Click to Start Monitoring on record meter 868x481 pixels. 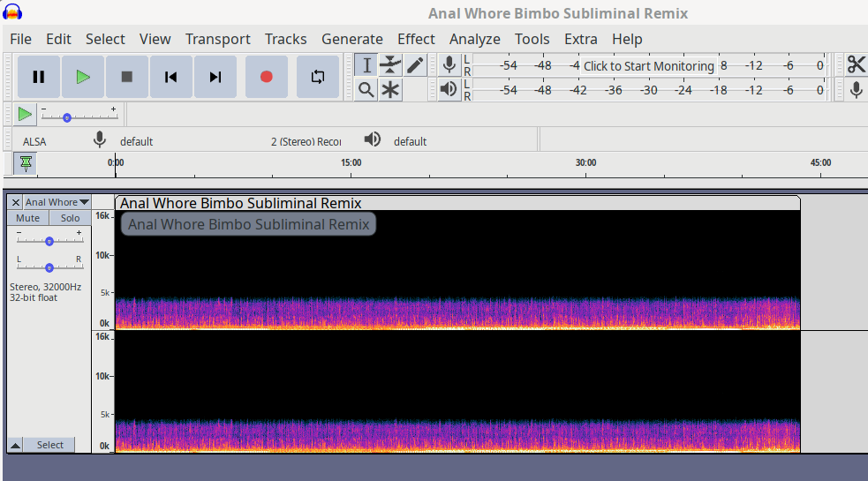(648, 66)
